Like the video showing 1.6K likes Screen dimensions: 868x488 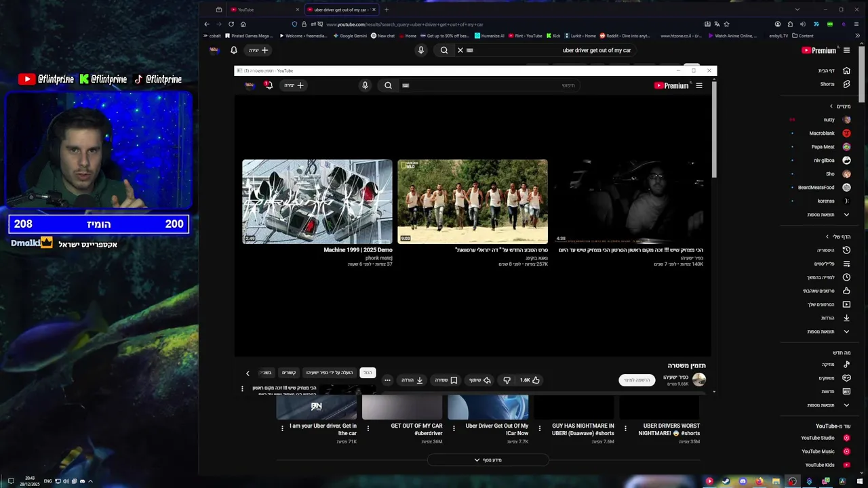click(x=530, y=380)
